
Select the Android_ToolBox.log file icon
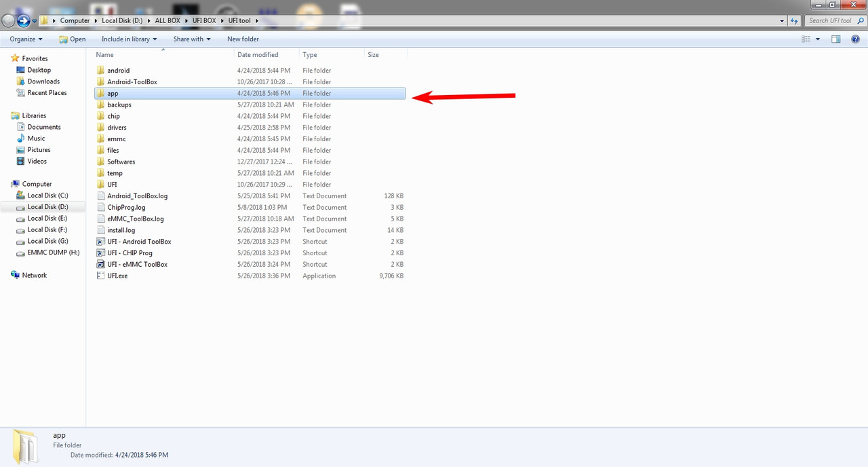pos(100,196)
